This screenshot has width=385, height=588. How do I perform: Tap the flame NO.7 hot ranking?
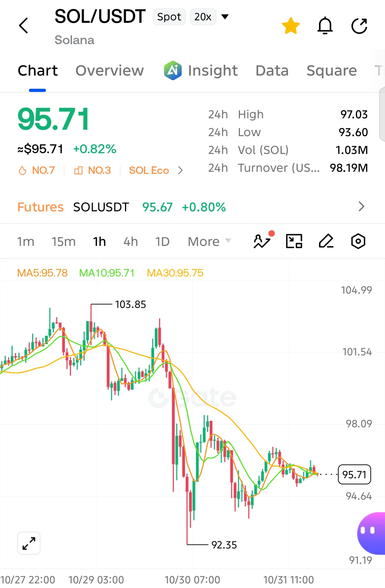click(37, 170)
